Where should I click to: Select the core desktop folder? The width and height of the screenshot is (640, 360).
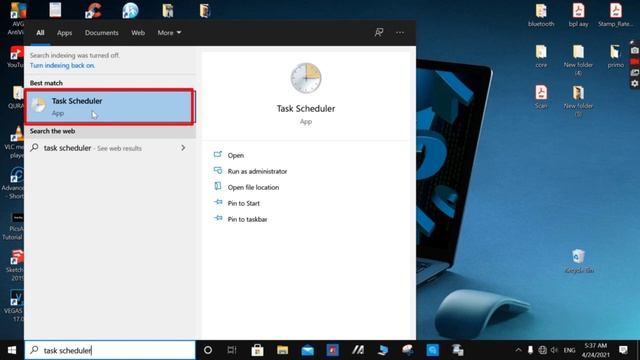[x=541, y=56]
